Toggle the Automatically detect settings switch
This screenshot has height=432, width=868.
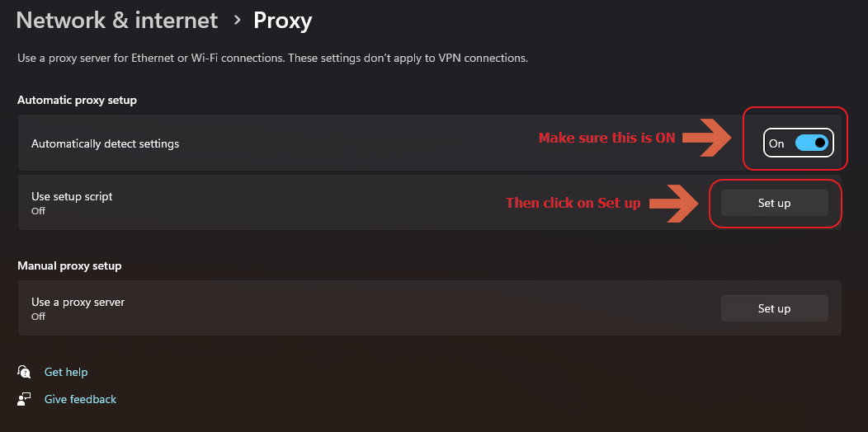[810, 143]
